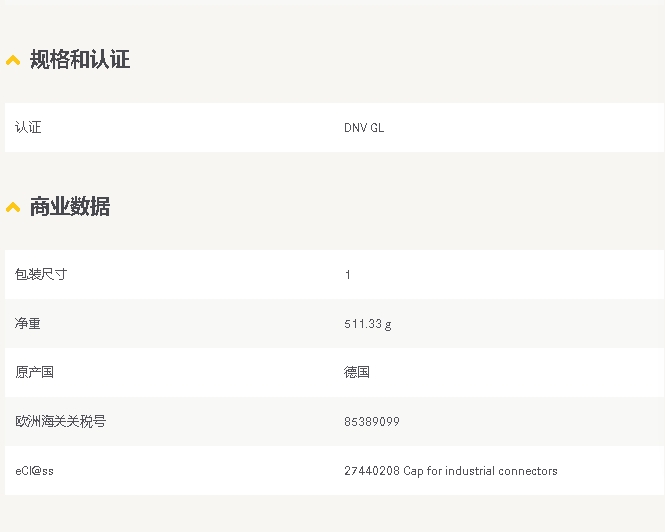Click the 欧洲海关关税号 label

60,421
